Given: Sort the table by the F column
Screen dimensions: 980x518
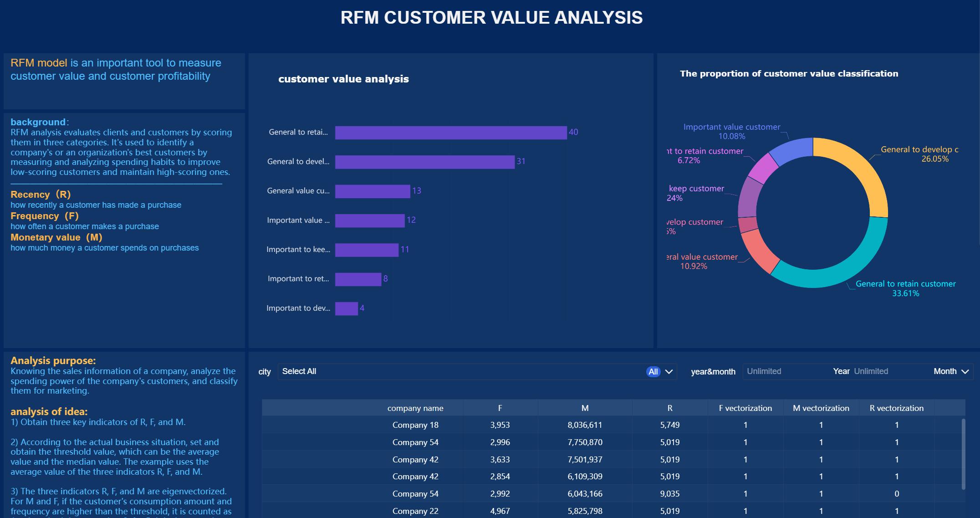Looking at the screenshot, I should tap(500, 408).
